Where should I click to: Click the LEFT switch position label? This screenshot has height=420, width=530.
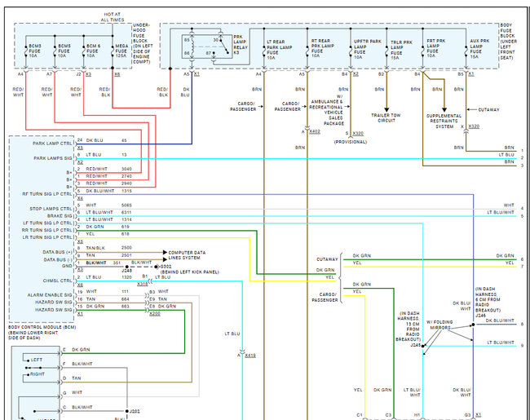[x=37, y=360]
